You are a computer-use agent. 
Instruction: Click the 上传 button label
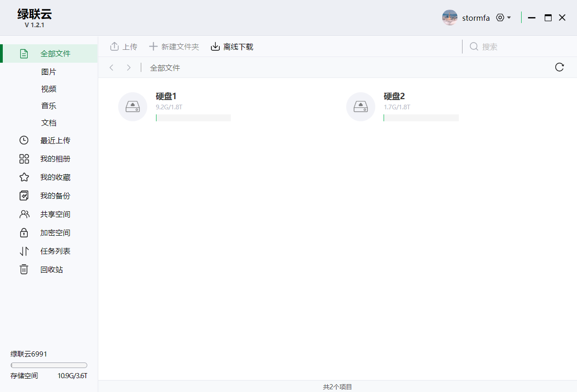click(x=130, y=47)
